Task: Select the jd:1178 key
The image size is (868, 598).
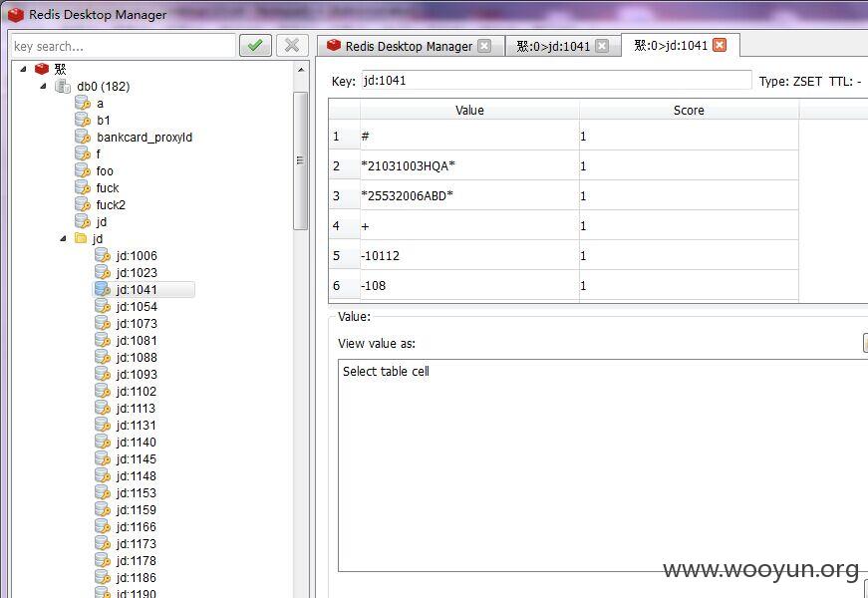Action: pyautogui.click(x=137, y=560)
